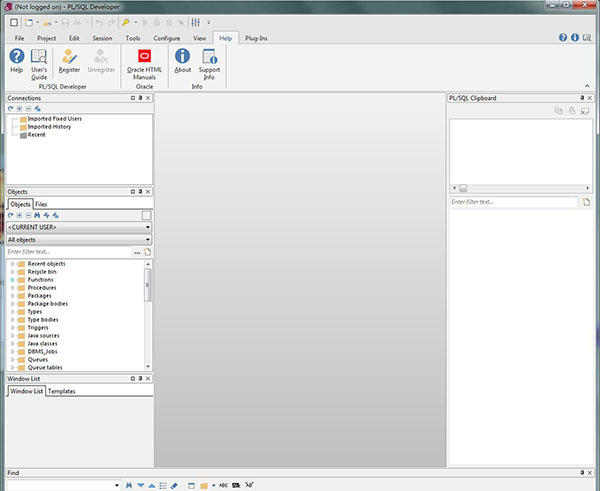This screenshot has height=491, width=600.
Task: Switch to the Templates tab
Action: [x=62, y=391]
